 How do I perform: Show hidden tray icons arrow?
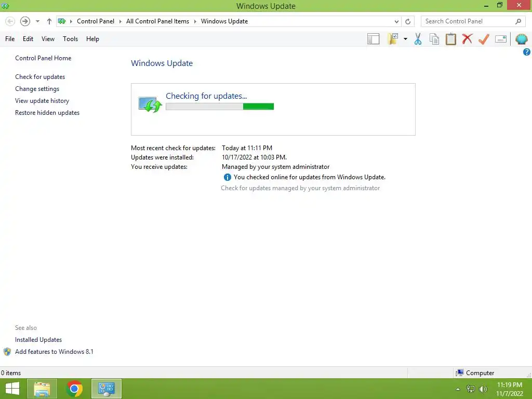458,389
